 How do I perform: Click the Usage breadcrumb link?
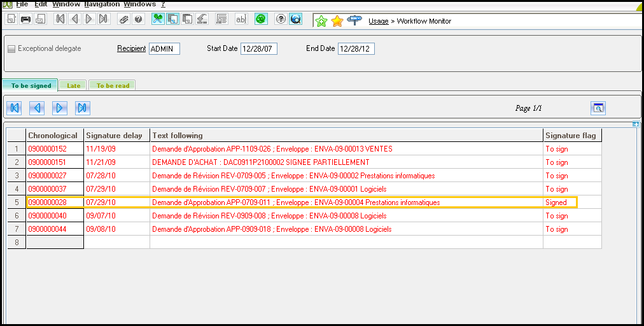click(378, 21)
